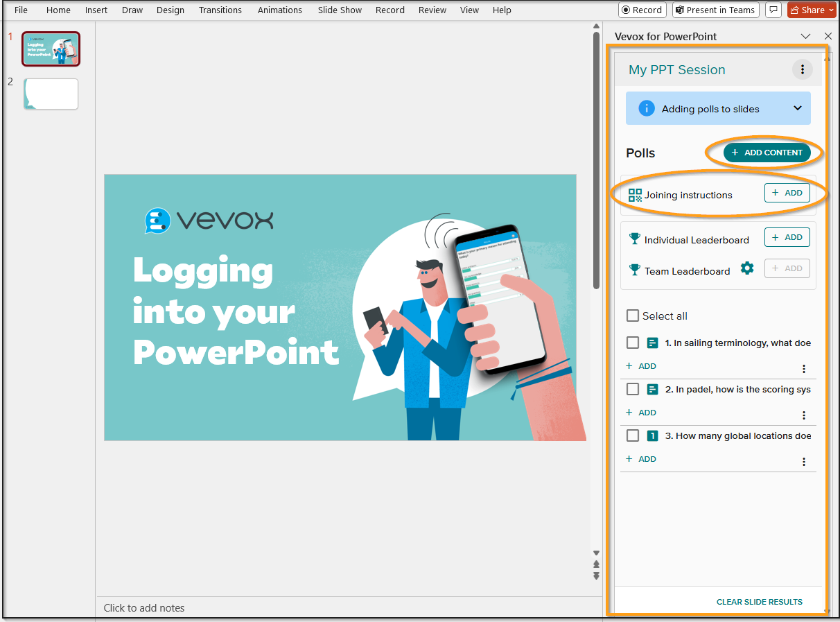The height and width of the screenshot is (622, 840).
Task: Go to the Transitions tab
Action: point(220,10)
